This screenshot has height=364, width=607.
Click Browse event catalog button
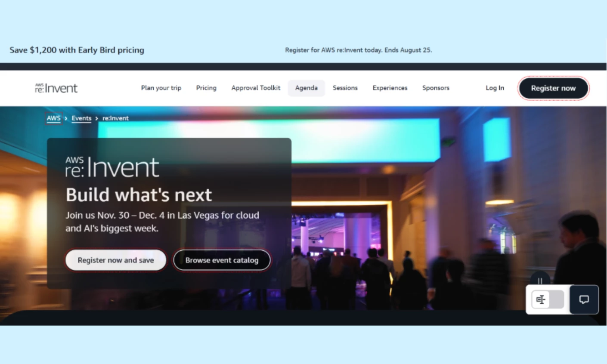[222, 260]
